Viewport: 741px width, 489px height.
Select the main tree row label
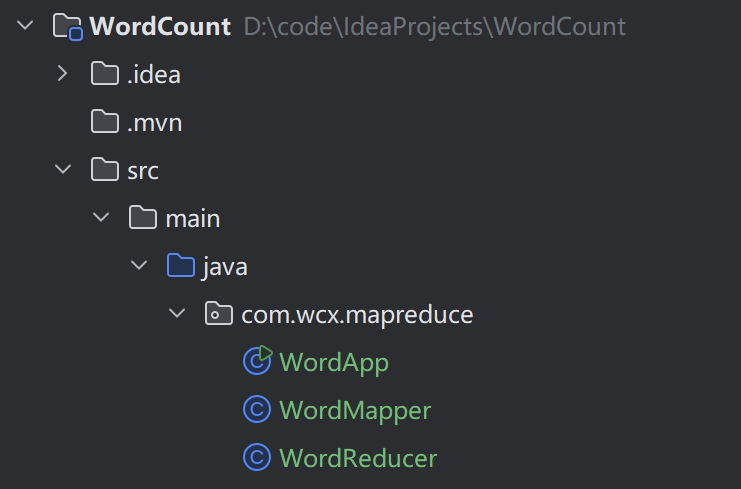[x=193, y=218]
